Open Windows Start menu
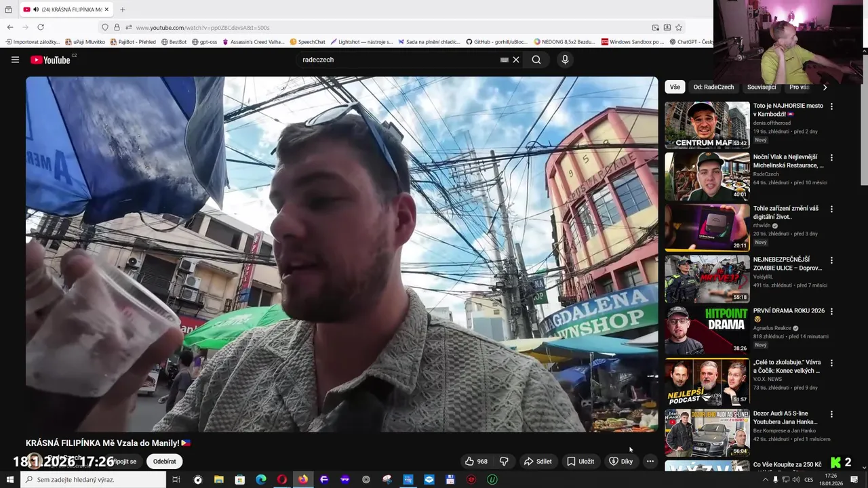 click(x=9, y=480)
